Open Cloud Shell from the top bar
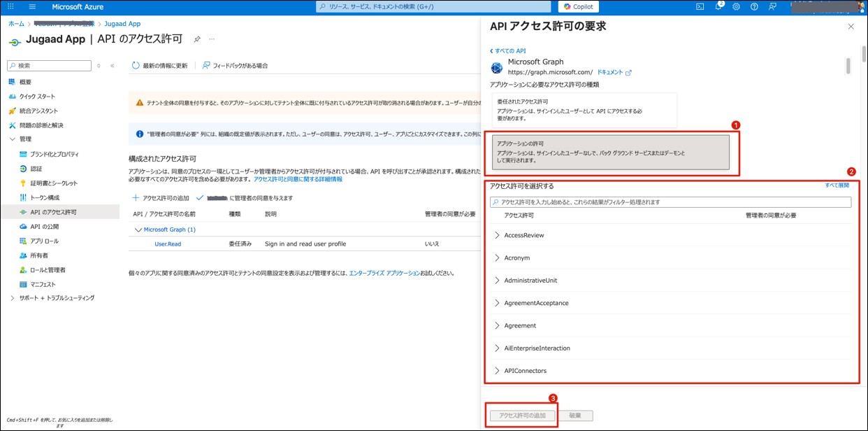The height and width of the screenshot is (431, 868). point(700,6)
